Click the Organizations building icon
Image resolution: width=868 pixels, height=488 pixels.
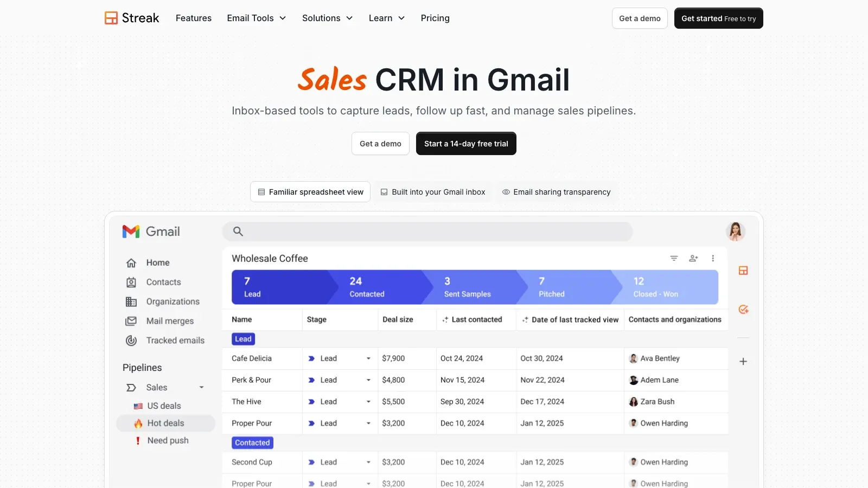tap(131, 302)
